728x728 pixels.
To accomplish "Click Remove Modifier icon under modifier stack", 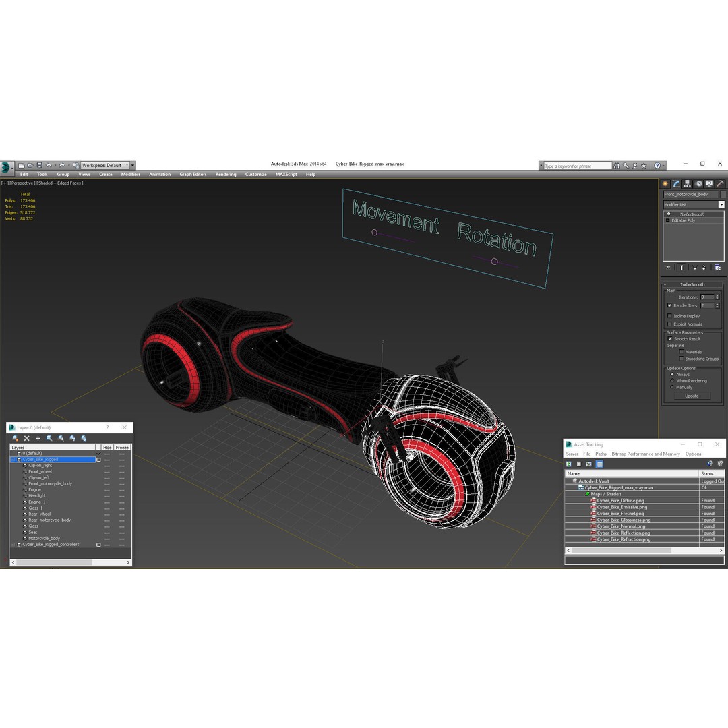I will tap(704, 268).
